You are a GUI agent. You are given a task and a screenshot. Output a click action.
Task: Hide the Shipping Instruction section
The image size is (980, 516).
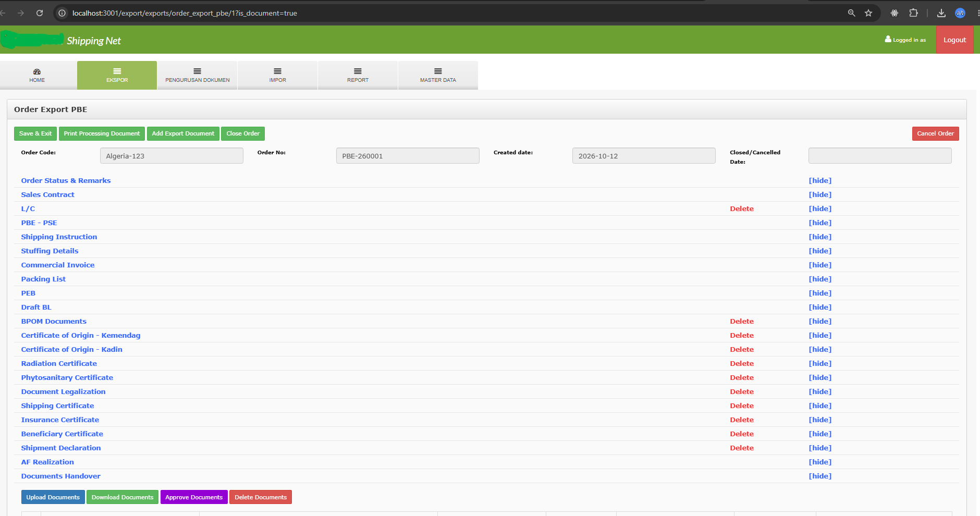(x=820, y=237)
